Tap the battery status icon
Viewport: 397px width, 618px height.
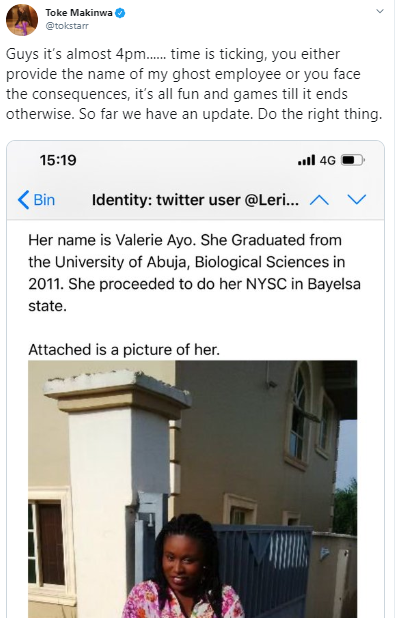[x=353, y=160]
